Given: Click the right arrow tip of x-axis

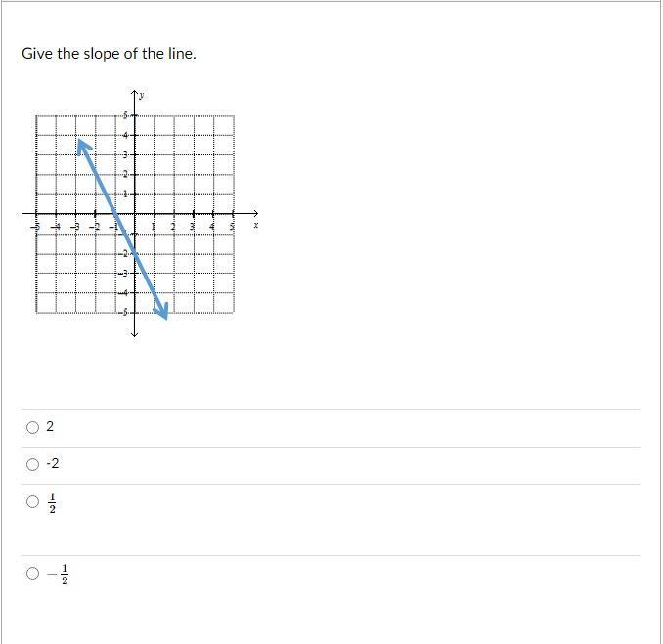Looking at the screenshot, I should (x=255, y=213).
